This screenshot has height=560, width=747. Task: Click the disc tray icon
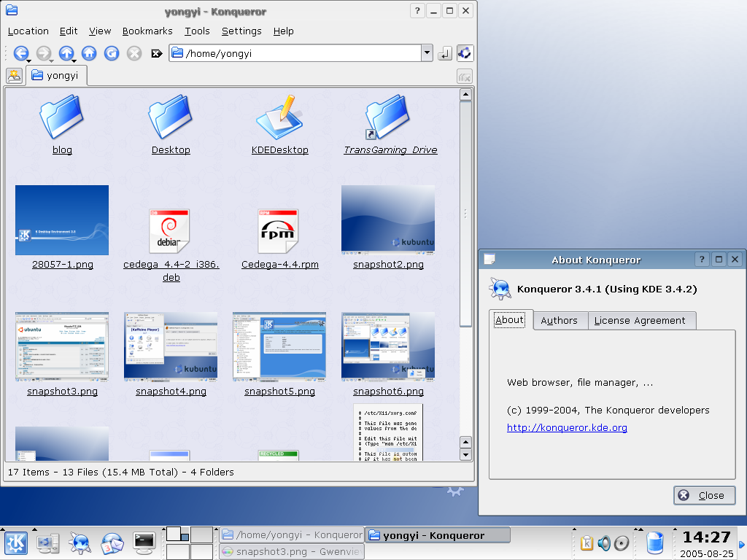point(622,542)
